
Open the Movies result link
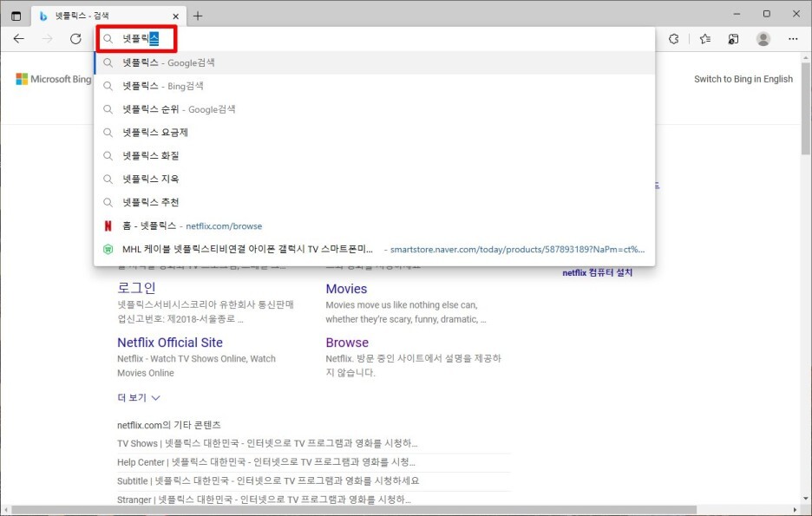click(346, 289)
